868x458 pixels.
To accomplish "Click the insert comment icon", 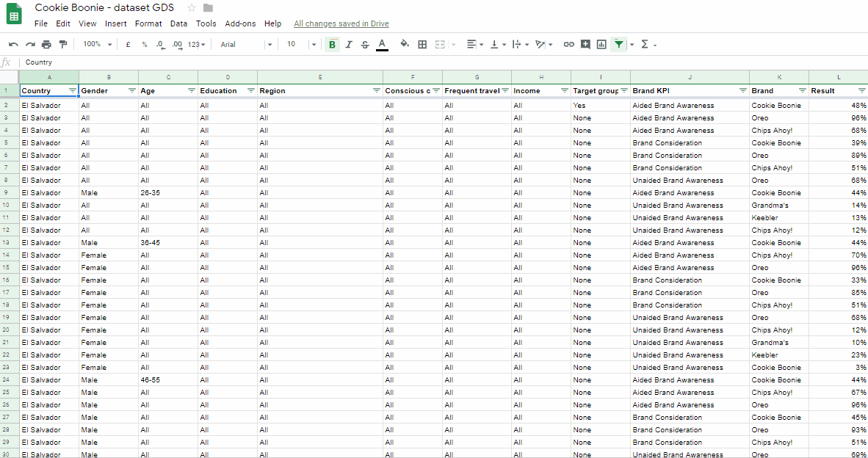I will click(x=585, y=44).
